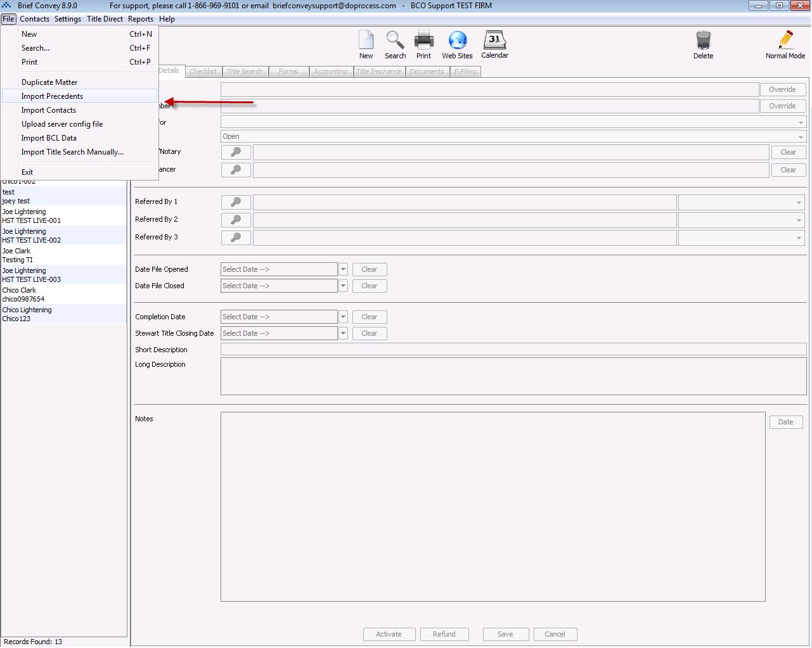Screen dimensions: 812x648
Task: Select matter Joe Clark Testing TI
Action: click(63, 255)
